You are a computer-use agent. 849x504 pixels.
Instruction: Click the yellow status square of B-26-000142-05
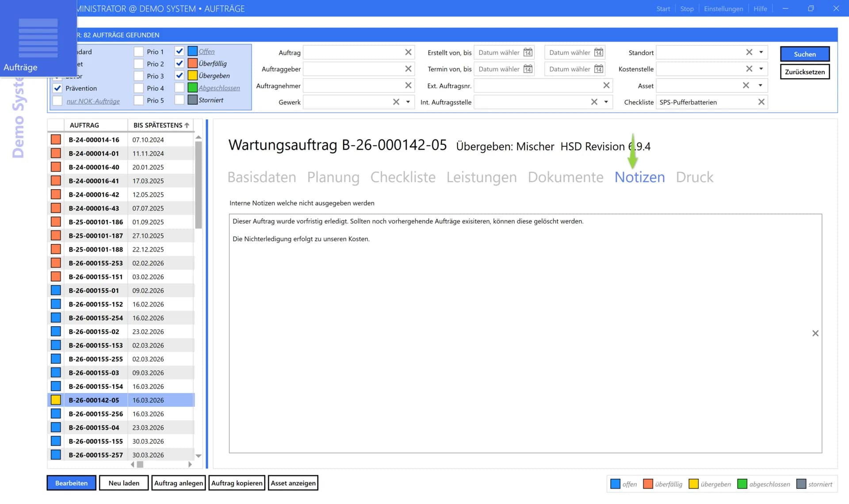tap(56, 400)
